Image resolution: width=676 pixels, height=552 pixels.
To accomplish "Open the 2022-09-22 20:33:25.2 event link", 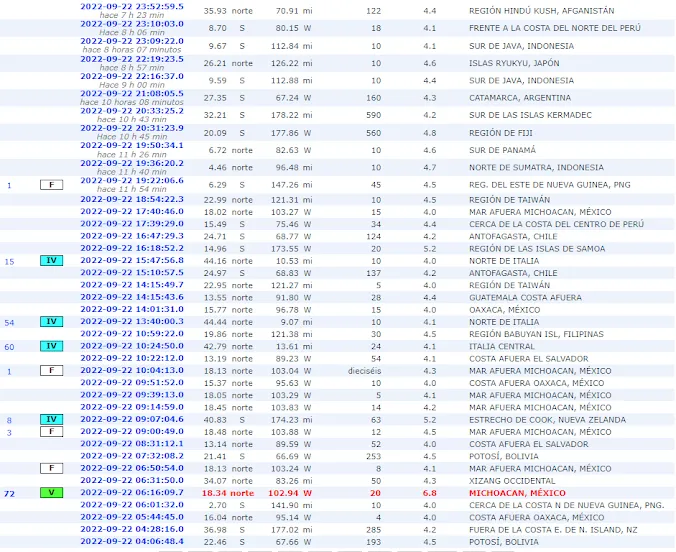I will pyautogui.click(x=132, y=111).
